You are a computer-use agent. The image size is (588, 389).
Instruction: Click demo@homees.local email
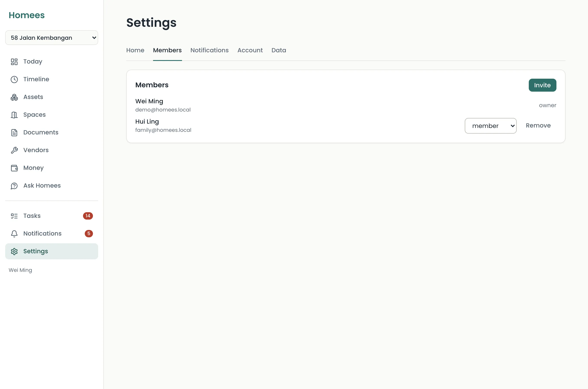point(163,110)
